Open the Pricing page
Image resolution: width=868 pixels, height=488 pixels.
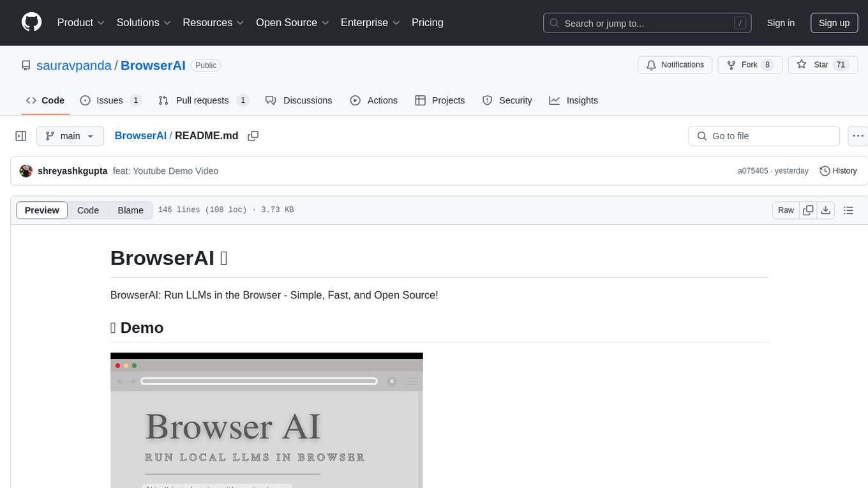coord(428,22)
